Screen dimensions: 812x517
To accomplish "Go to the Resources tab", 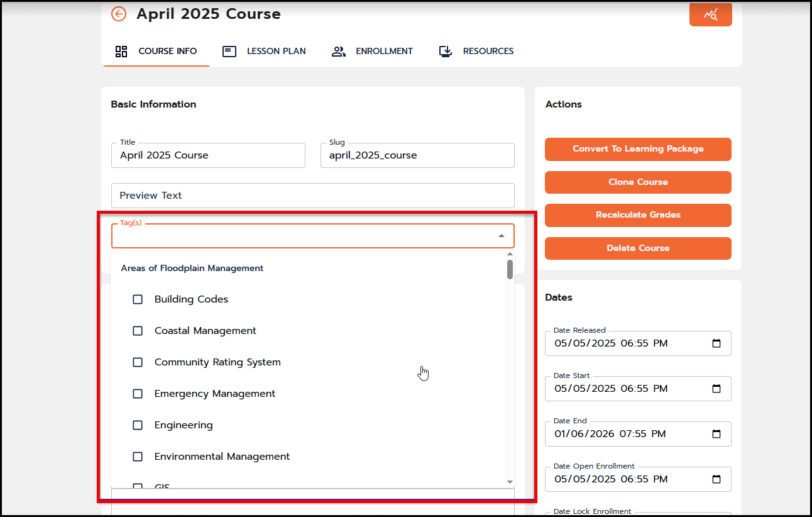I will pyautogui.click(x=476, y=51).
